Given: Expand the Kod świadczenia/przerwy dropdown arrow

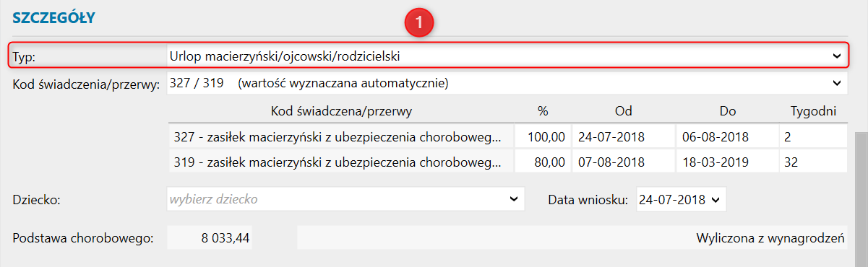Looking at the screenshot, I should 837,84.
